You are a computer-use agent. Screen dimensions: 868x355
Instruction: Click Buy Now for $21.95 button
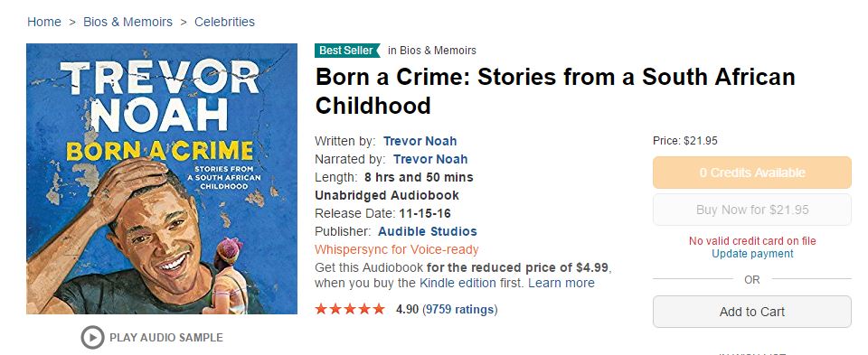751,210
